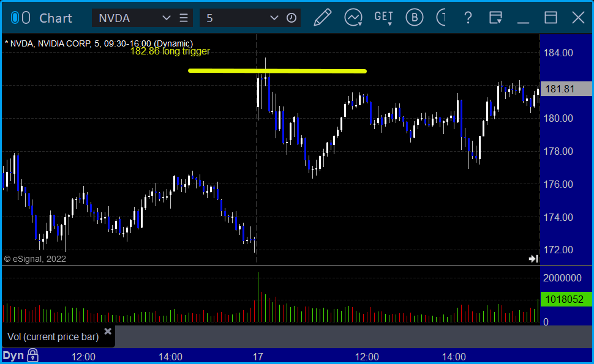Click the clock icon next to interval

pyautogui.click(x=291, y=18)
